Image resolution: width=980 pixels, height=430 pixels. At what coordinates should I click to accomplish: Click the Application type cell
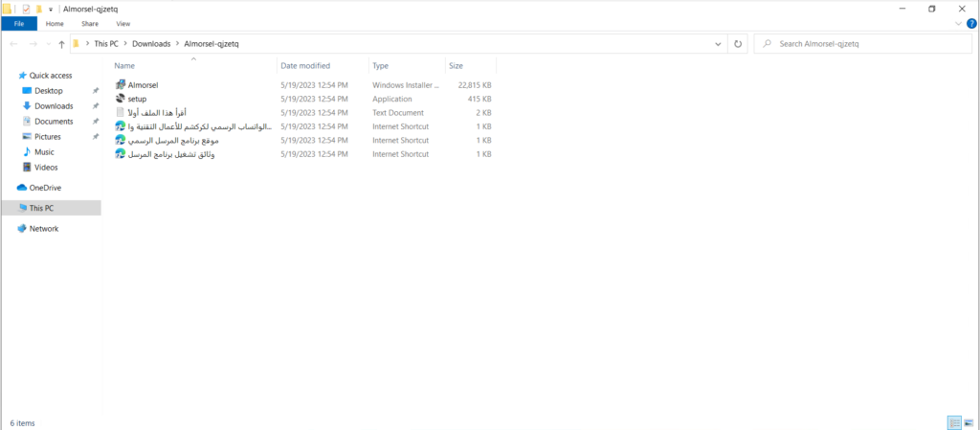point(391,99)
